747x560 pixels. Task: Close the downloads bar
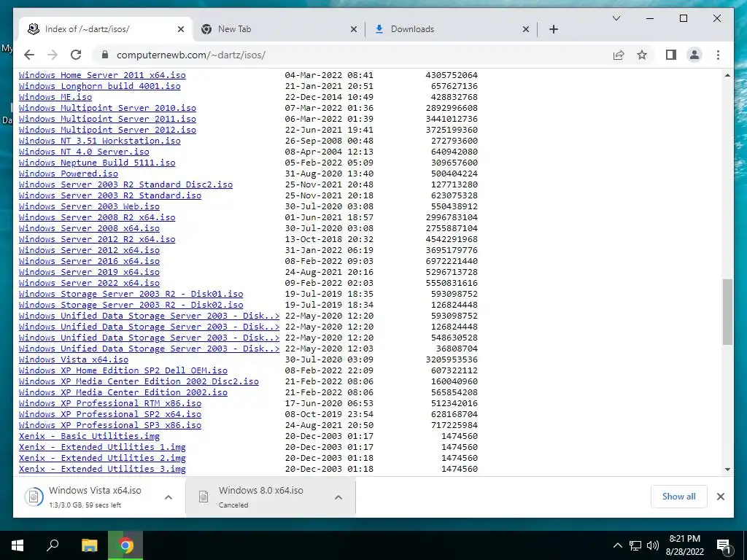[x=720, y=497]
